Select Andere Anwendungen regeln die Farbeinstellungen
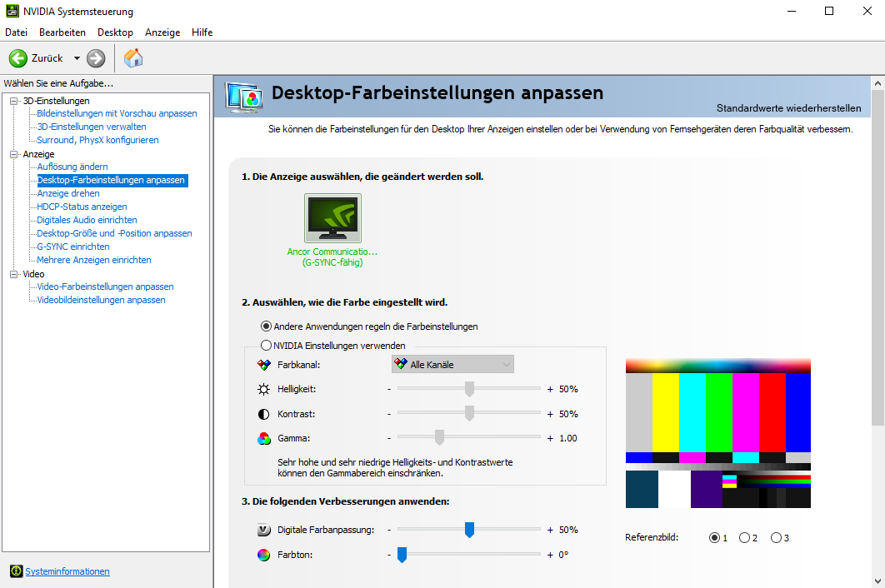The height and width of the screenshot is (588, 885). (266, 326)
